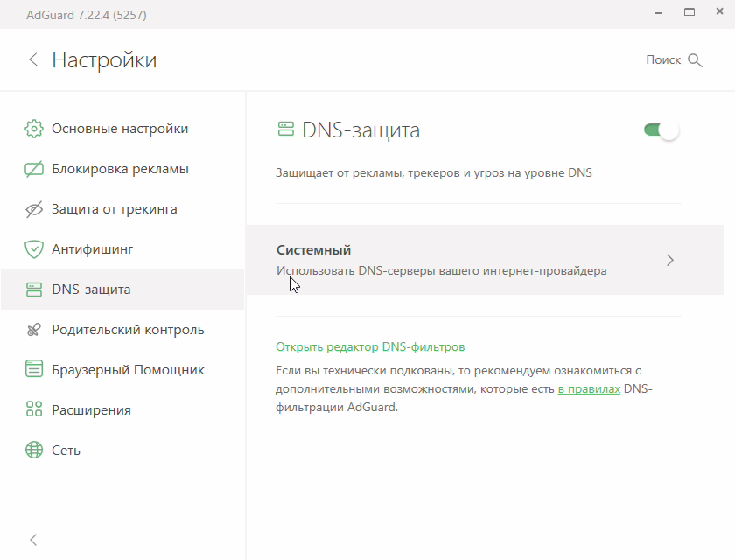Screen dimensions: 735x560
Task: Click the globe icon for Сеть
Action: pyautogui.click(x=34, y=451)
